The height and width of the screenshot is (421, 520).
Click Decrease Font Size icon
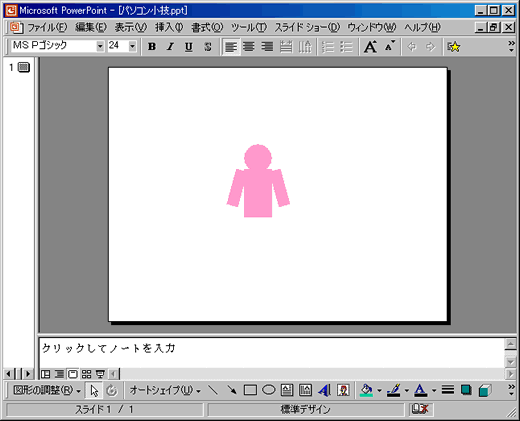389,47
